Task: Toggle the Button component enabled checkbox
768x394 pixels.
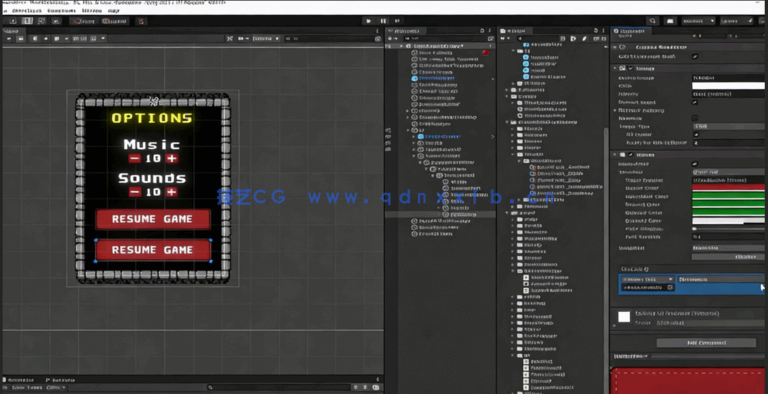Action: 631,155
